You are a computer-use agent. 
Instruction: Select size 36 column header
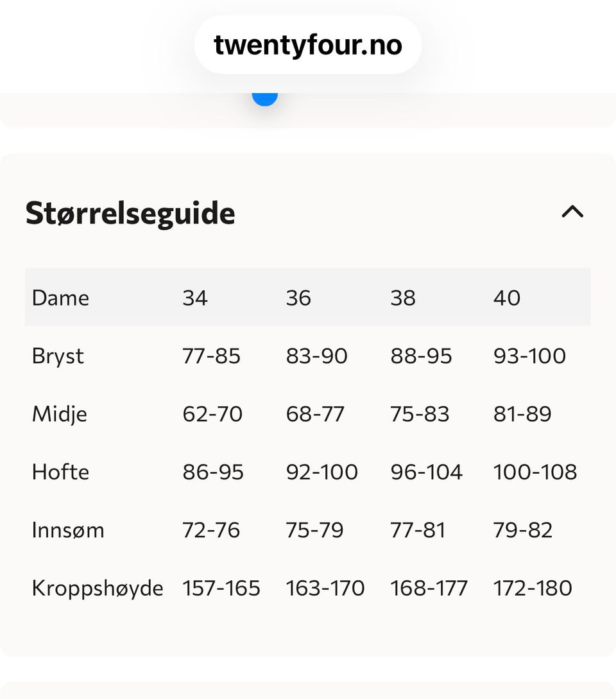tap(298, 298)
